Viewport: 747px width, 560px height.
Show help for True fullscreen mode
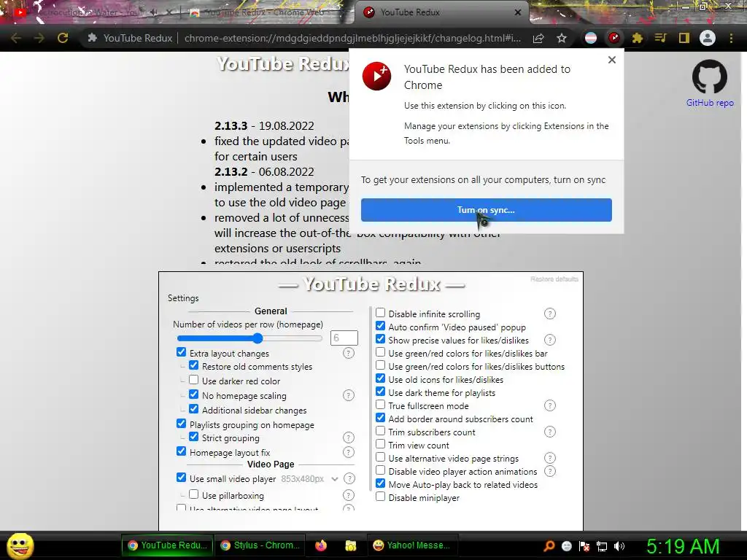click(550, 405)
